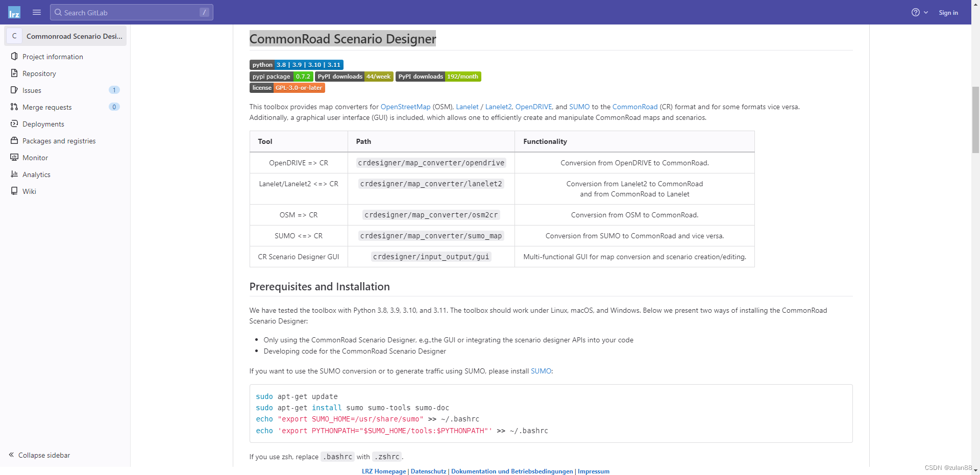Click inside the Search GitLab field
The image size is (980, 475).
click(x=132, y=12)
